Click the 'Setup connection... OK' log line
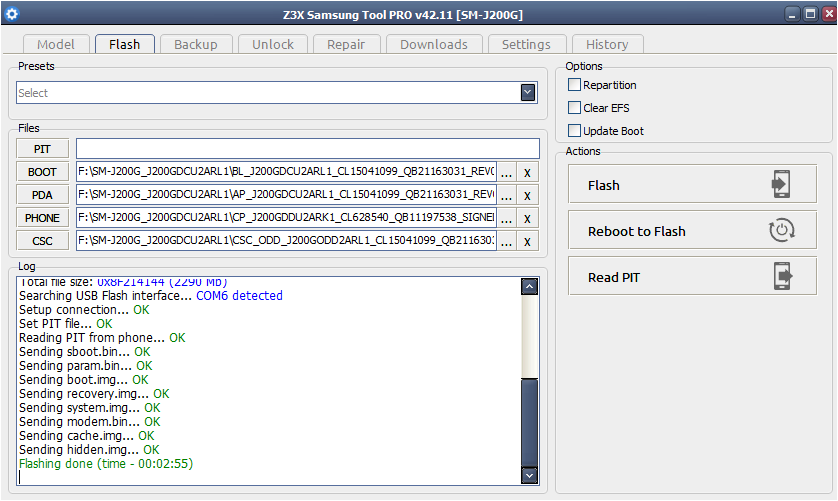The width and height of the screenshot is (838, 501). pyautogui.click(x=84, y=310)
